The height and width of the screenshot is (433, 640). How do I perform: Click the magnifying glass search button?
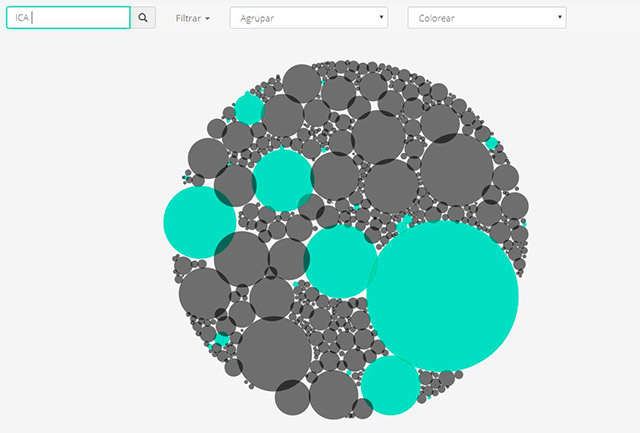(143, 18)
